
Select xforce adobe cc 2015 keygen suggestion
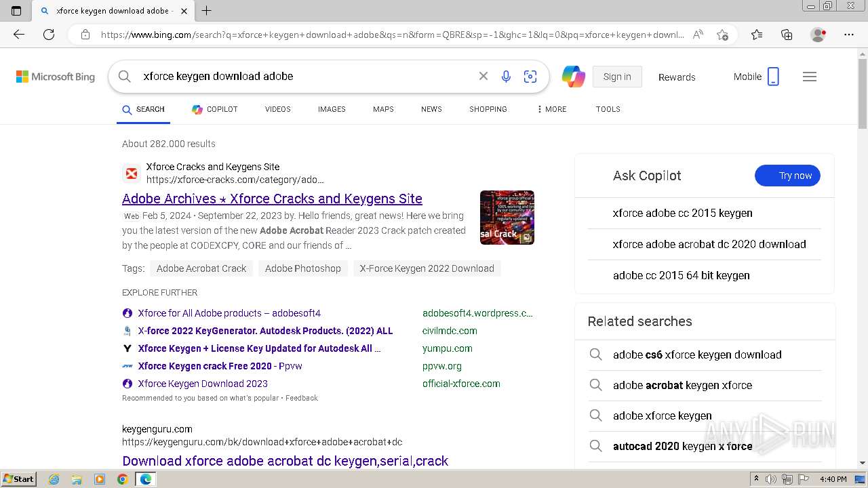click(x=682, y=213)
